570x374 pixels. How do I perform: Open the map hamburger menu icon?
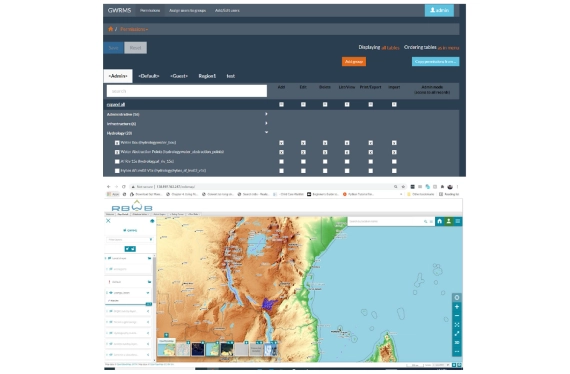[458, 221]
